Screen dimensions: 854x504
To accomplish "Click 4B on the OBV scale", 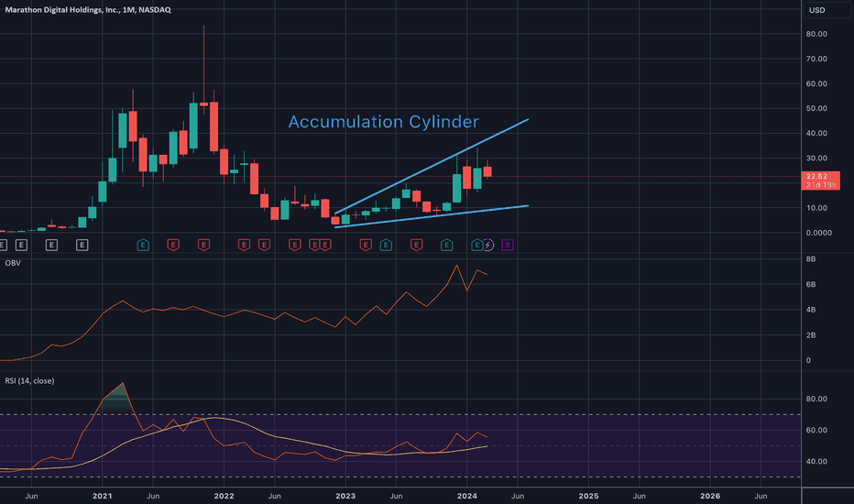I will point(811,310).
